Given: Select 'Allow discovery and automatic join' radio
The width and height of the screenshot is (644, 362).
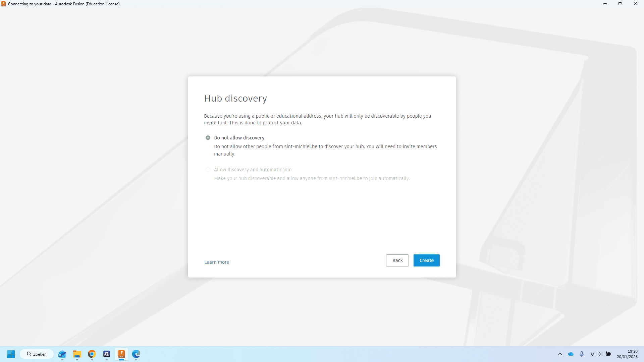Looking at the screenshot, I should coord(208,170).
